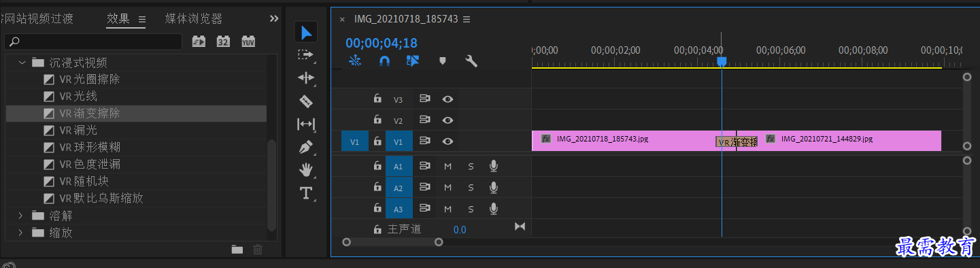Toggle sync lock on V3 track
Image resolution: width=980 pixels, height=268 pixels.
(x=425, y=99)
